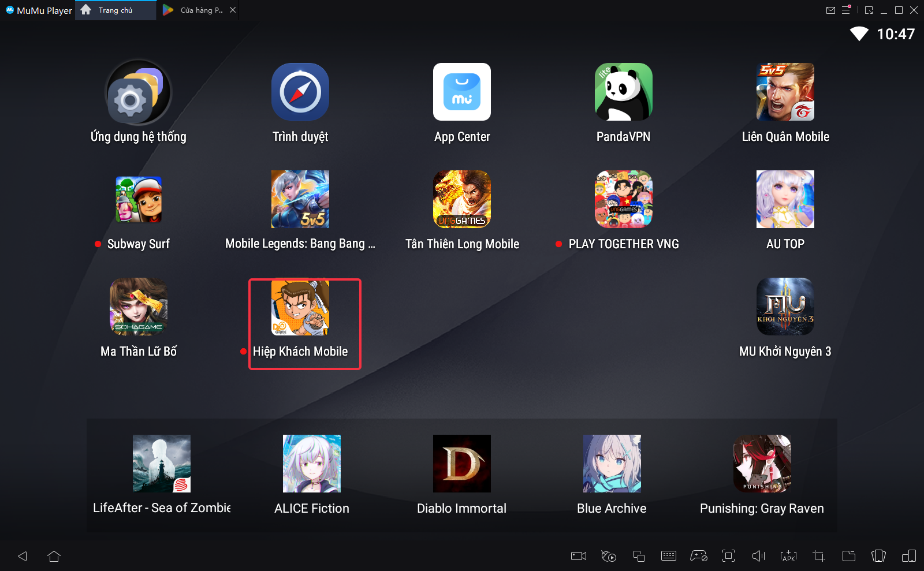Open the multi-instance window icon
Image resolution: width=924 pixels, height=571 pixels.
(x=638, y=556)
